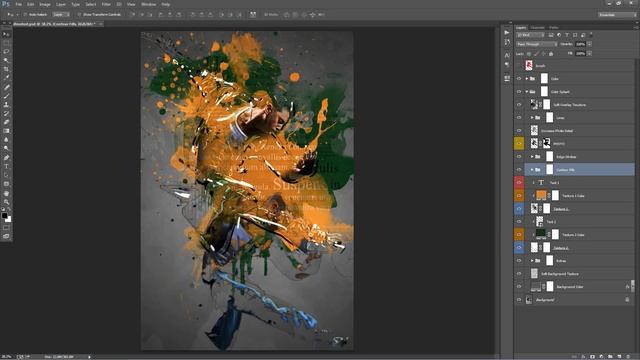The height and width of the screenshot is (360, 640).
Task: Open the Auto-Select Layer dropdown
Action: click(x=61, y=14)
